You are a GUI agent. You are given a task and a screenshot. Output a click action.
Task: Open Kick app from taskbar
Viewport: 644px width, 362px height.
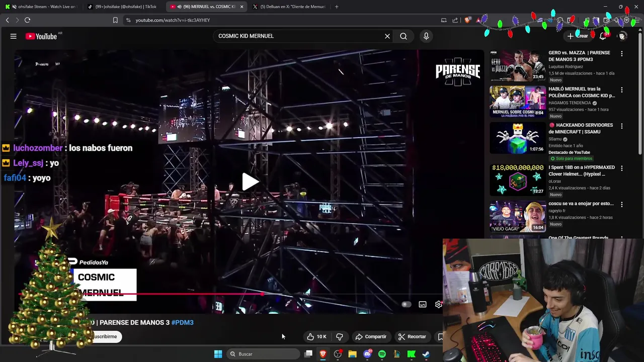(411, 354)
